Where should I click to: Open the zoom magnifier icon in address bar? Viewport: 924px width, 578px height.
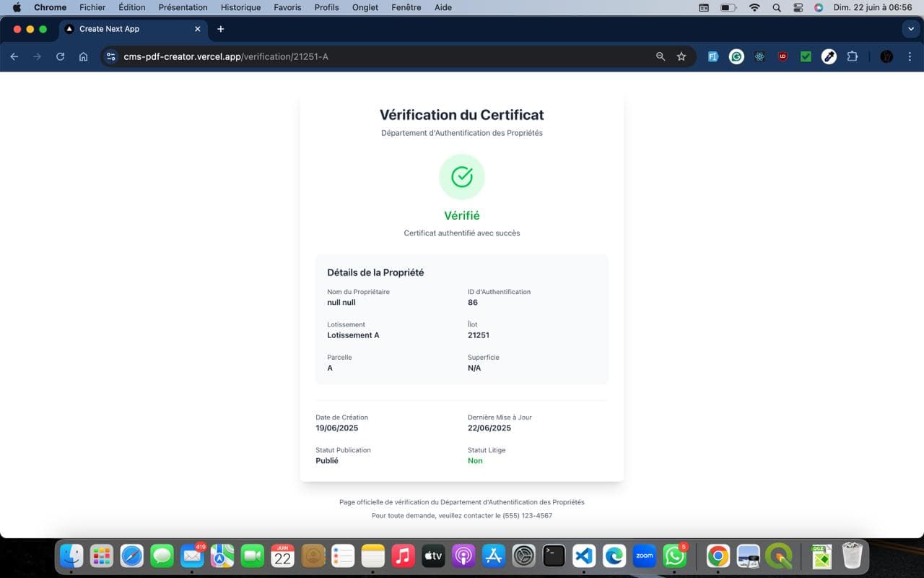click(x=660, y=56)
